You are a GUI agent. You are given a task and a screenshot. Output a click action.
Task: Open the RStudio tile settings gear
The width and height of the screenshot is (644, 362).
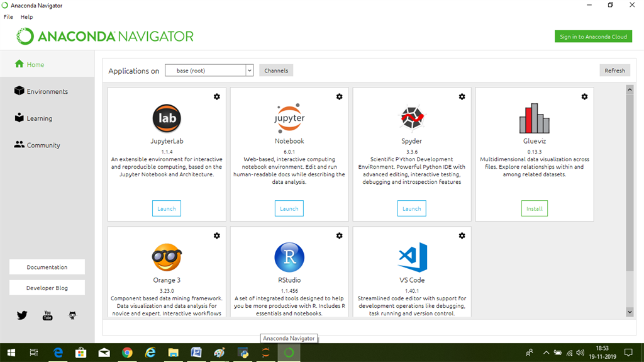339,235
